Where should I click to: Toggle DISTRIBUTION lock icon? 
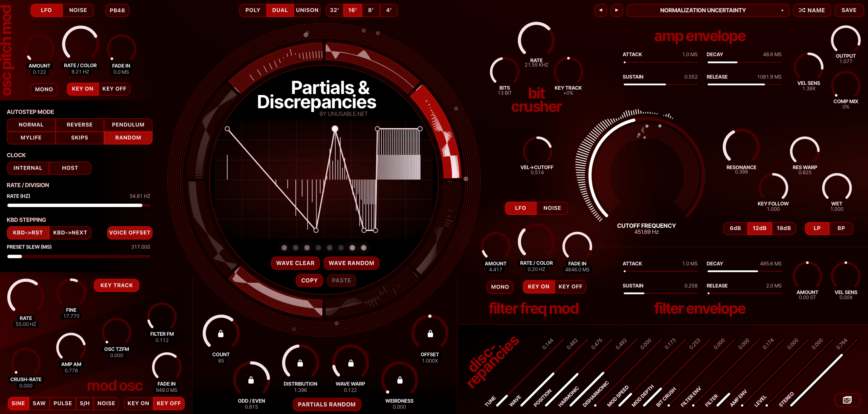300,363
